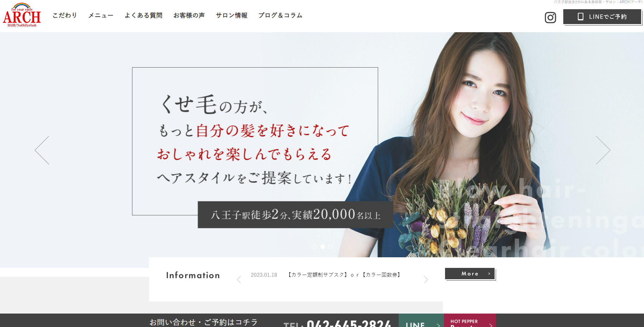Open the メニュー navigation item
The image size is (644, 327).
click(x=101, y=15)
